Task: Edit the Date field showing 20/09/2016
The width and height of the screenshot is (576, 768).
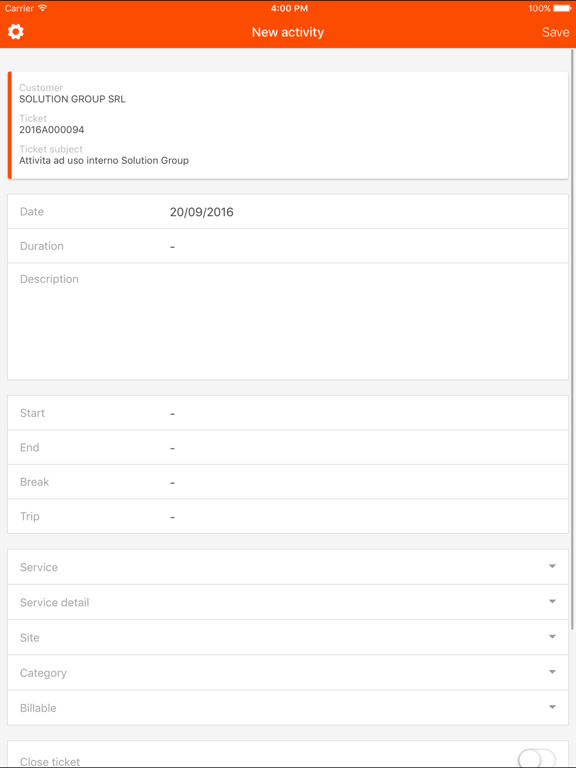Action: 288,212
